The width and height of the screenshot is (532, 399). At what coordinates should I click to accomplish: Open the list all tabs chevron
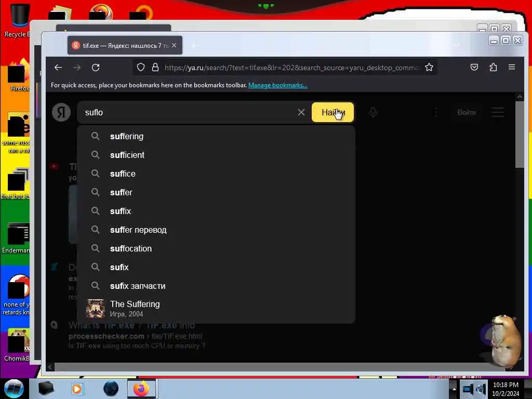[x=457, y=45]
